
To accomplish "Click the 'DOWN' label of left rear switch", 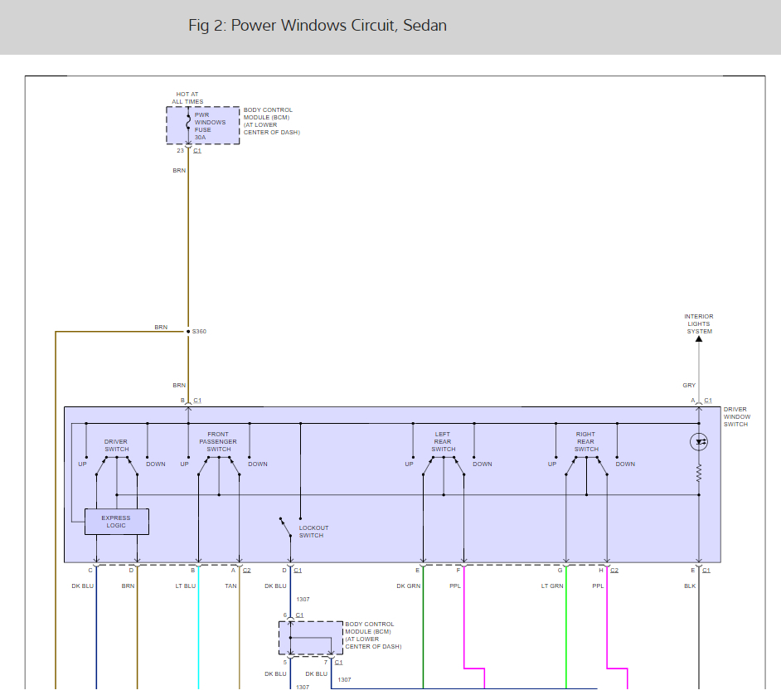I will pyautogui.click(x=483, y=464).
